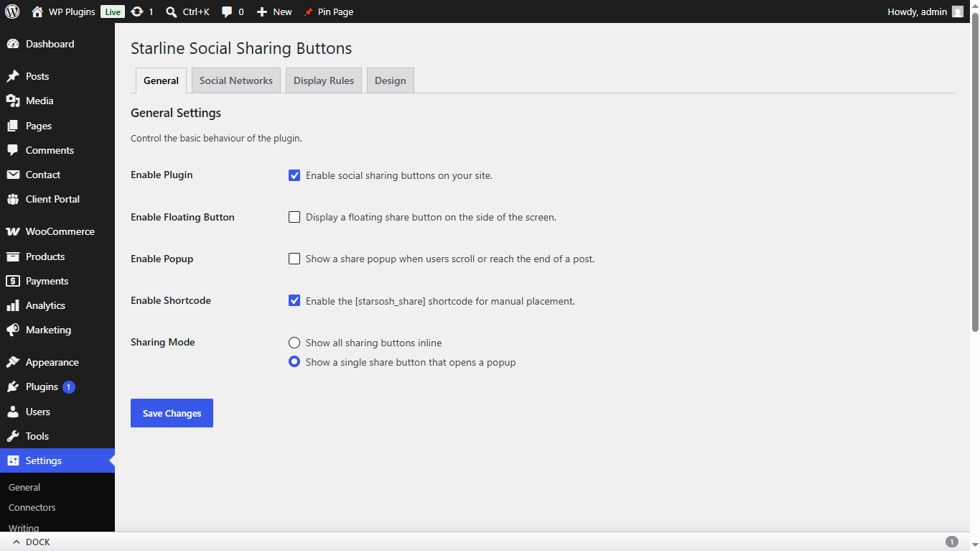This screenshot has width=980, height=551.
Task: Click the Plugins update count badge
Action: (69, 387)
